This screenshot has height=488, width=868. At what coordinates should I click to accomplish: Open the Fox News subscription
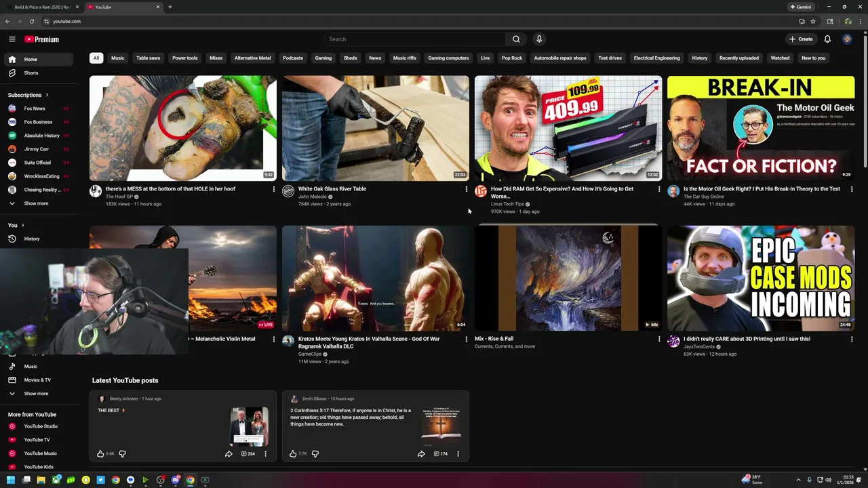click(x=37, y=108)
